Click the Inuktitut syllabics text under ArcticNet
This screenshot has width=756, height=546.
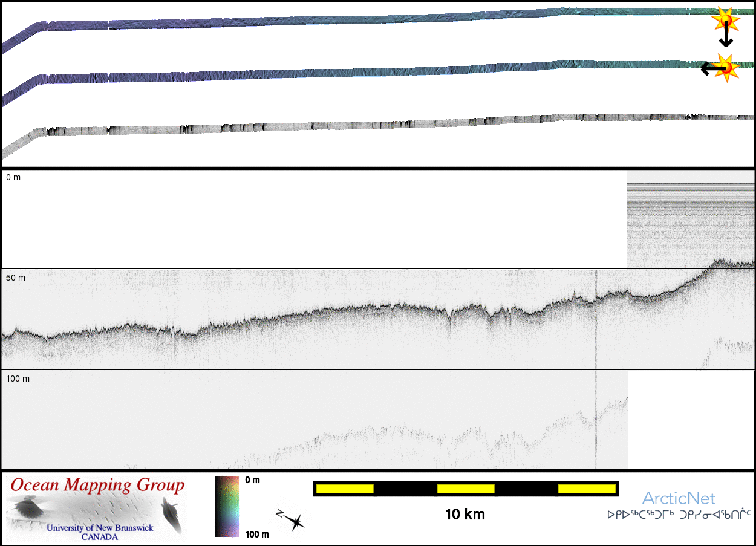[x=679, y=515]
